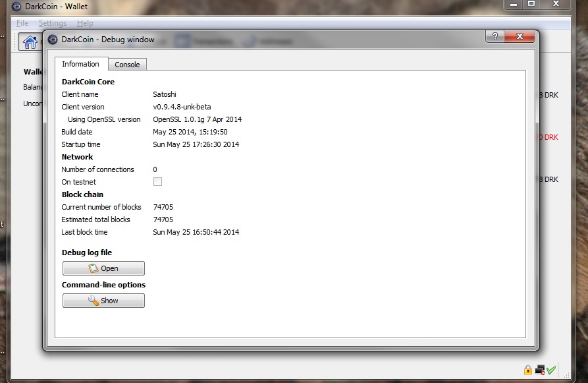Viewport: 588px width, 383px height.
Task: Open the debug log file button
Action: 103,268
